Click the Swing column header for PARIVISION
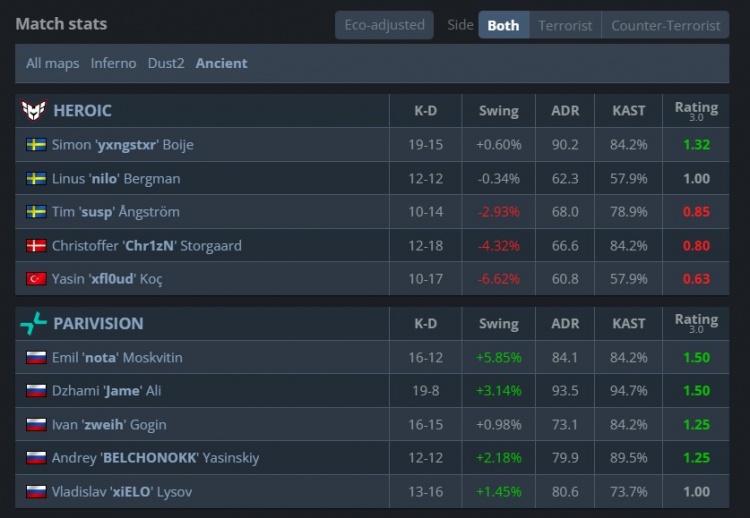This screenshot has height=518, width=750. coord(498,323)
